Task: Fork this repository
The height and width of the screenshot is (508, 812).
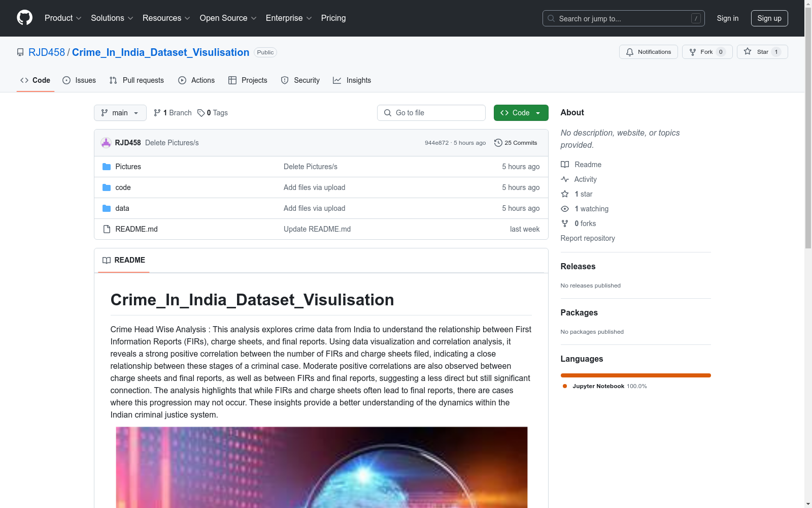Action: 707,52
